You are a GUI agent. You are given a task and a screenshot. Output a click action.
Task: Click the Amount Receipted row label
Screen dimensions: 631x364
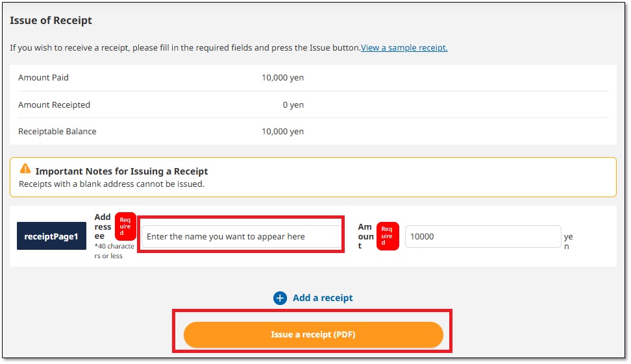click(55, 105)
